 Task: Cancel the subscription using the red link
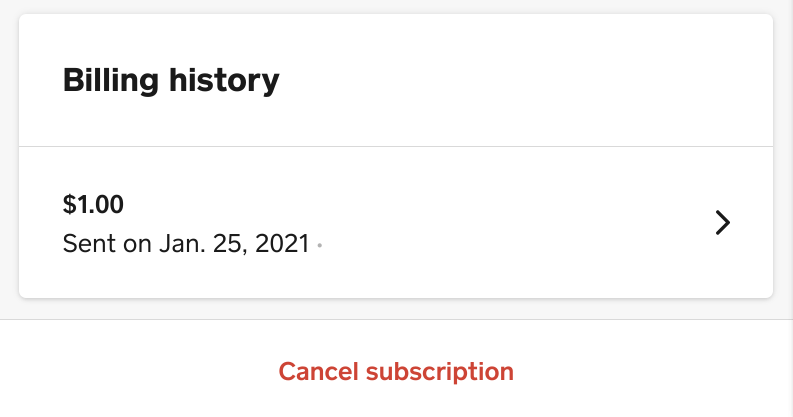(396, 372)
